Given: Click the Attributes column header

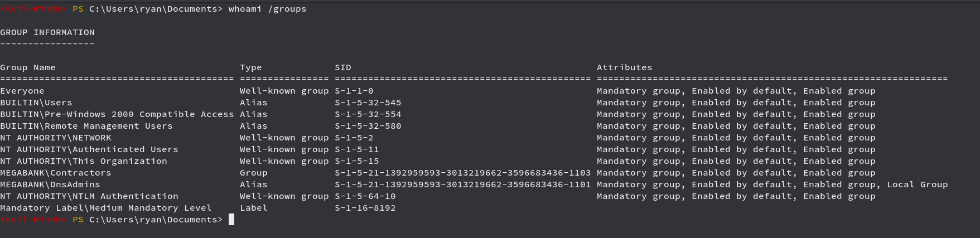Looking at the screenshot, I should [x=625, y=67].
